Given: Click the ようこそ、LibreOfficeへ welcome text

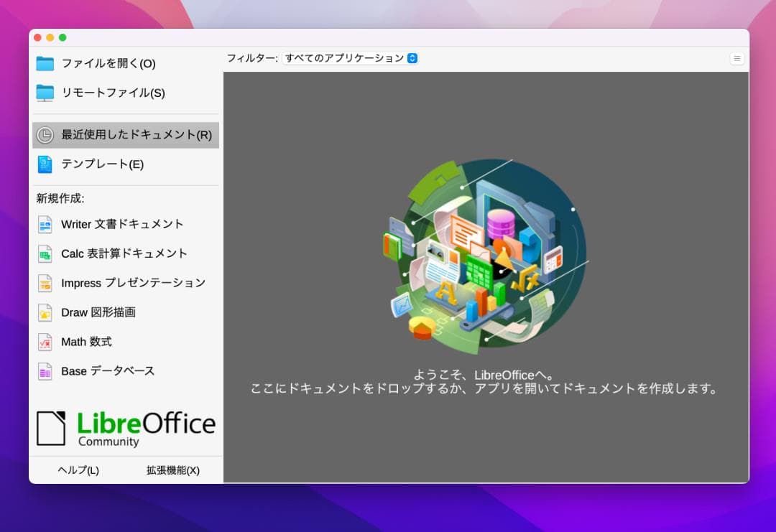Looking at the screenshot, I should [x=485, y=375].
